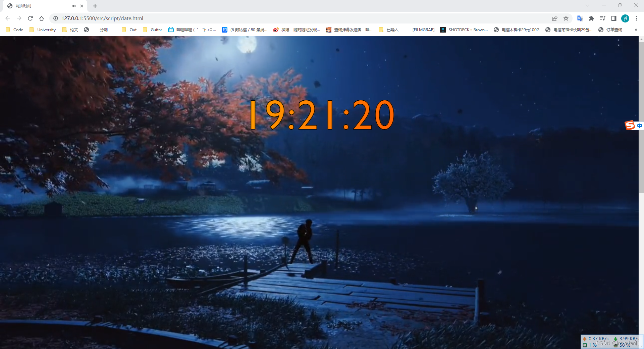Screen dimensions: 644x349
Task: Open the Google Translate extension icon
Action: click(580, 18)
